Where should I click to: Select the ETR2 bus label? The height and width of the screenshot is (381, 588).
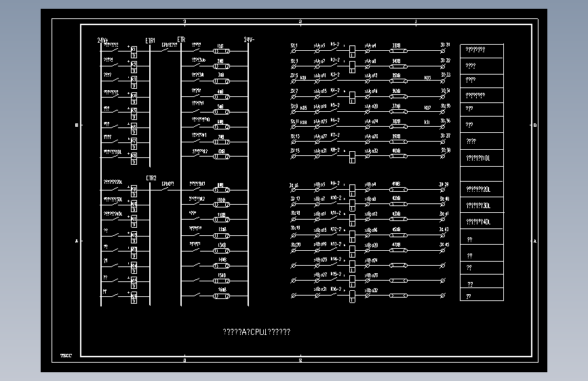tap(151, 178)
